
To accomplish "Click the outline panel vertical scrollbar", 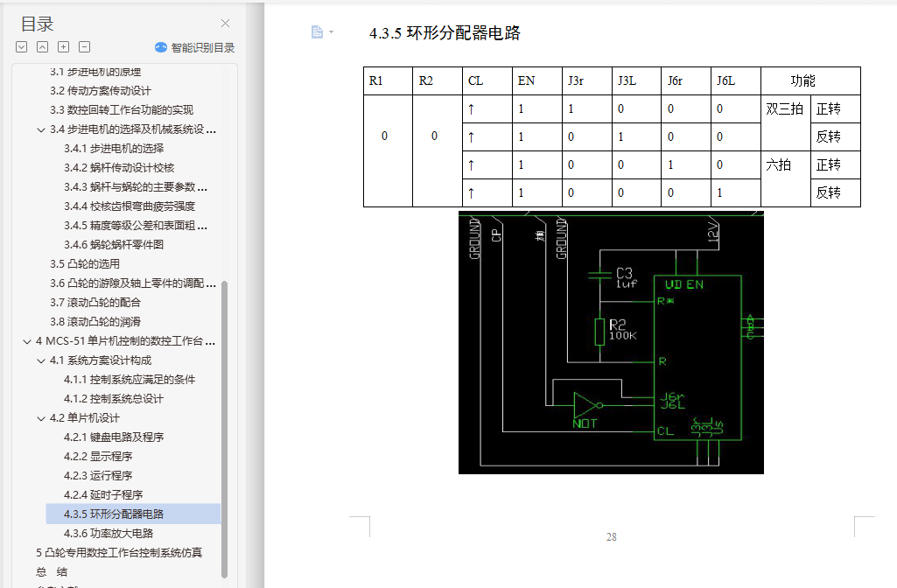I will click(224, 429).
